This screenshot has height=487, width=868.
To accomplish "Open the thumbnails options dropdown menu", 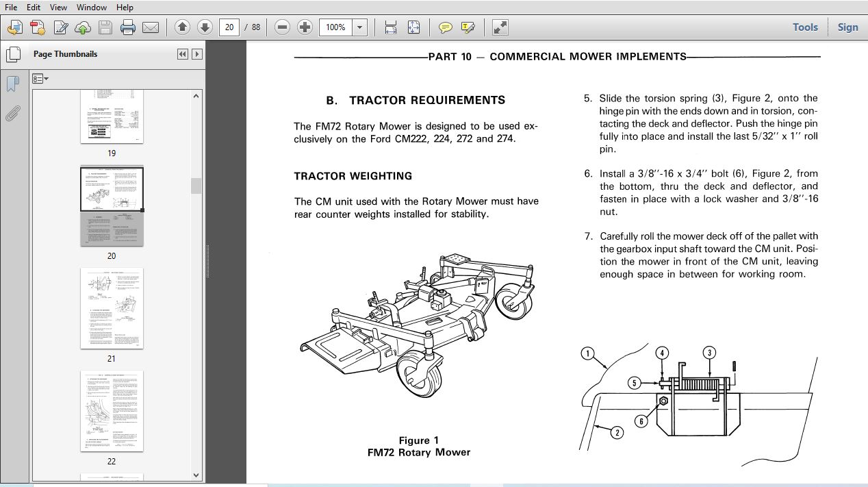I will 40,79.
